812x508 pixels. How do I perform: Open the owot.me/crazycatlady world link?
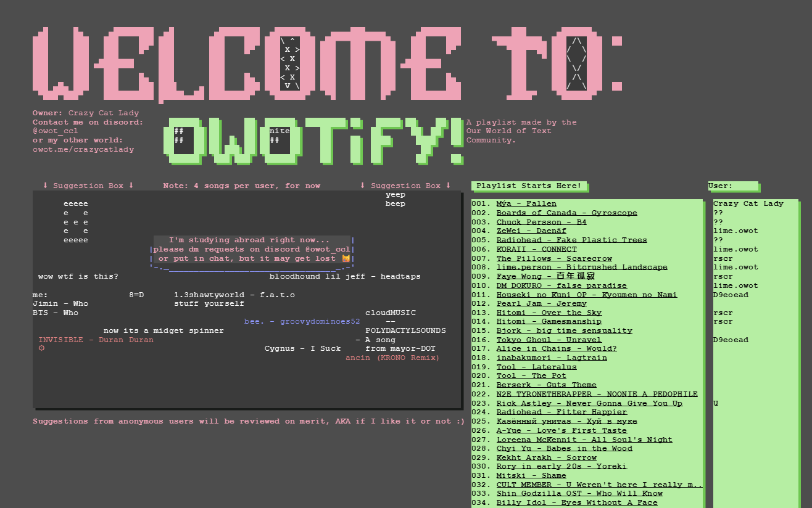83,149
